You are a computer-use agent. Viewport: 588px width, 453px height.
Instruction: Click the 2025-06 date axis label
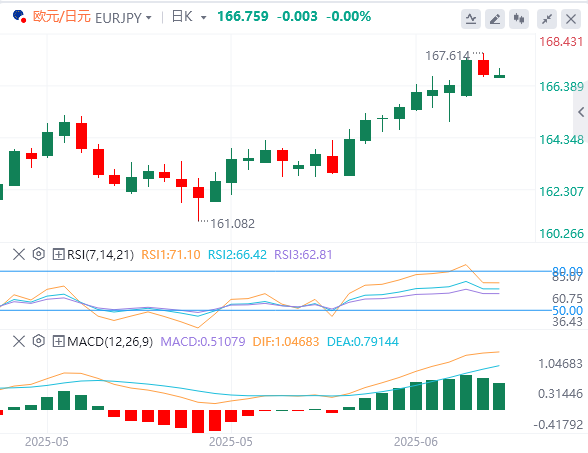[x=416, y=442]
